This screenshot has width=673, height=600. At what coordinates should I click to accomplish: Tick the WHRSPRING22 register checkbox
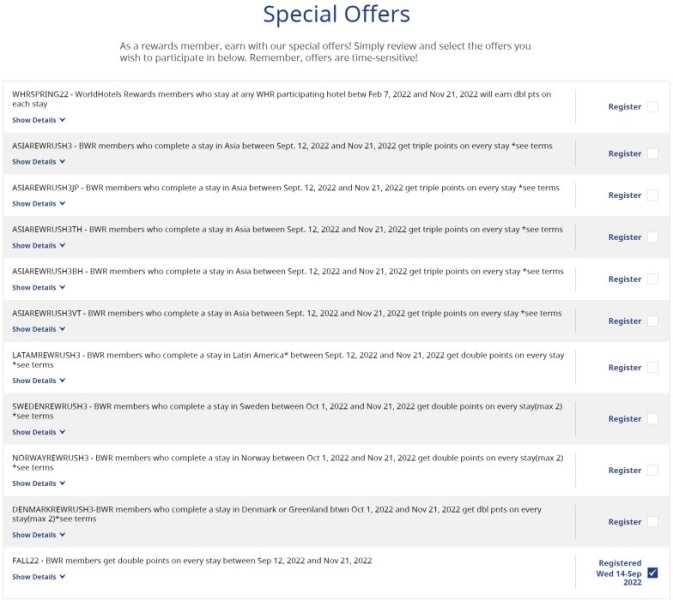pos(652,107)
